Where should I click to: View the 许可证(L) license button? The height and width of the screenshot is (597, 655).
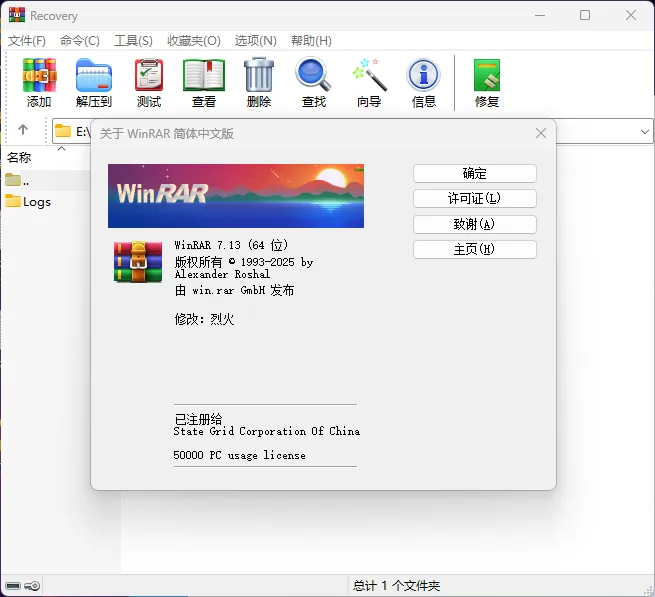click(x=475, y=198)
